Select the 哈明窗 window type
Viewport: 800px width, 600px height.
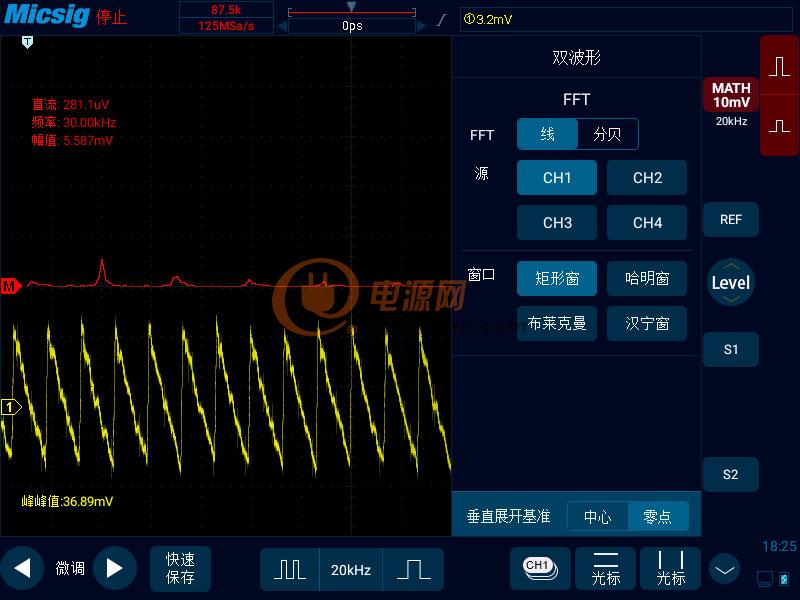[x=646, y=279]
